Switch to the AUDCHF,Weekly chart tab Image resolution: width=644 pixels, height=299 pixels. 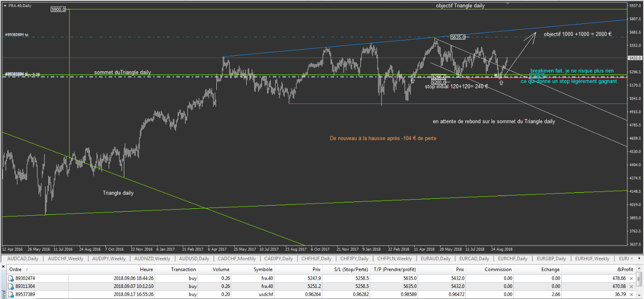pyautogui.click(x=65, y=259)
